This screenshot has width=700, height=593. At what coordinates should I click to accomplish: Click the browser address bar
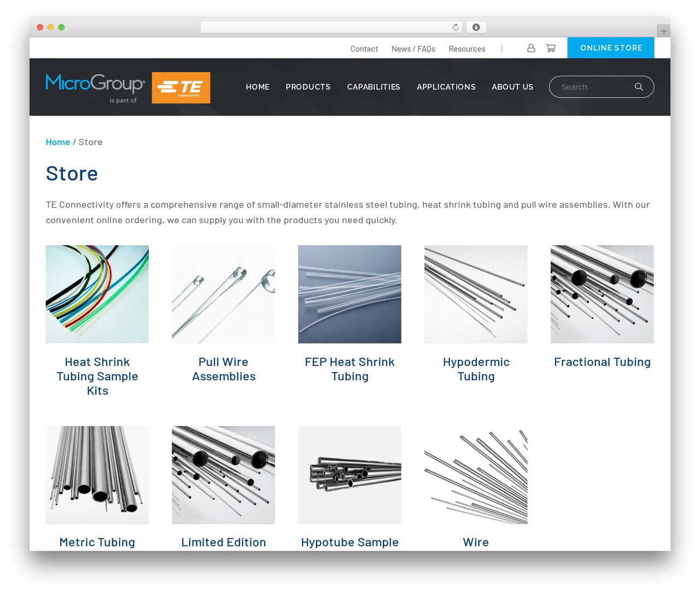pyautogui.click(x=331, y=27)
